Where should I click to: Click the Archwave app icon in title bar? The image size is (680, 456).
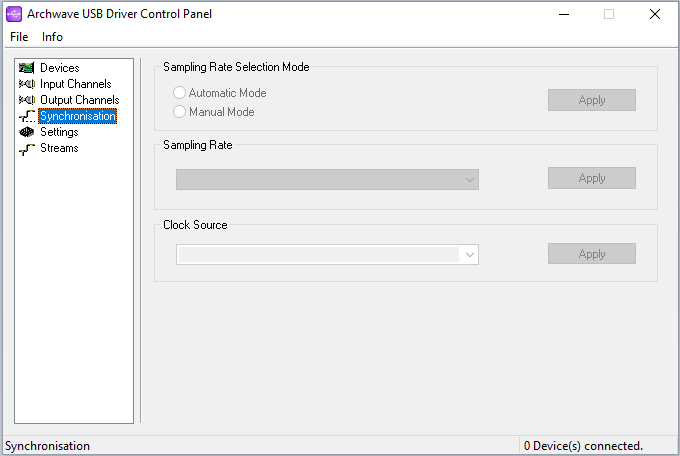click(x=14, y=14)
